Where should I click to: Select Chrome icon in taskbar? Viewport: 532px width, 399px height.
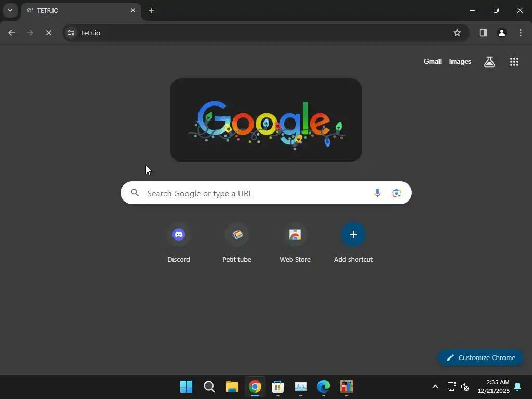[x=255, y=387]
